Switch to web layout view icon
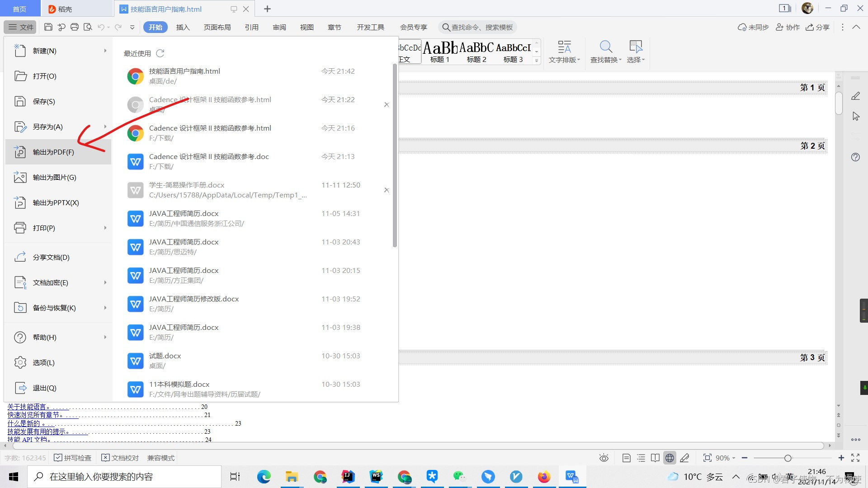This screenshot has height=488, width=868. (670, 458)
